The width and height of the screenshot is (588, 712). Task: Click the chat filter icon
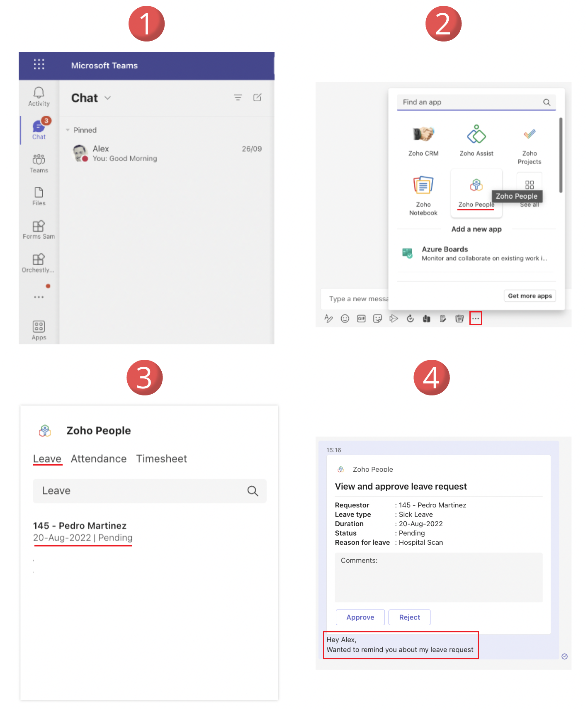tap(238, 98)
